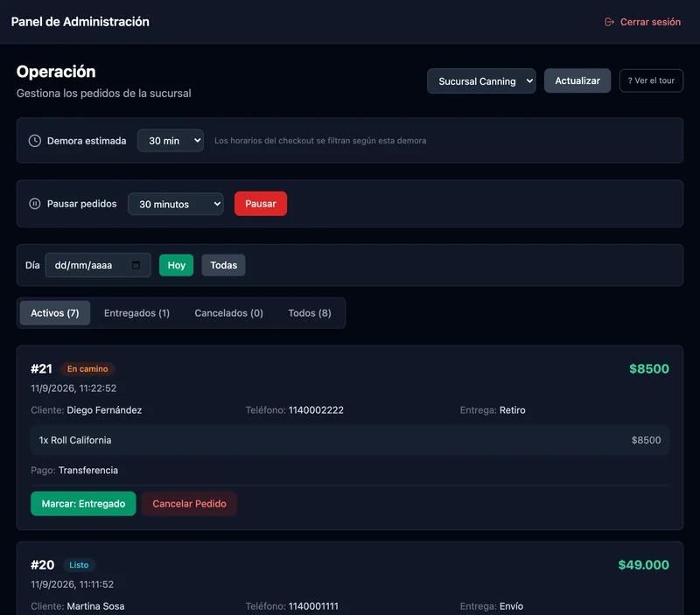Viewport: 700px width, 615px height.
Task: Switch to the Entregados (1) tab
Action: click(136, 313)
